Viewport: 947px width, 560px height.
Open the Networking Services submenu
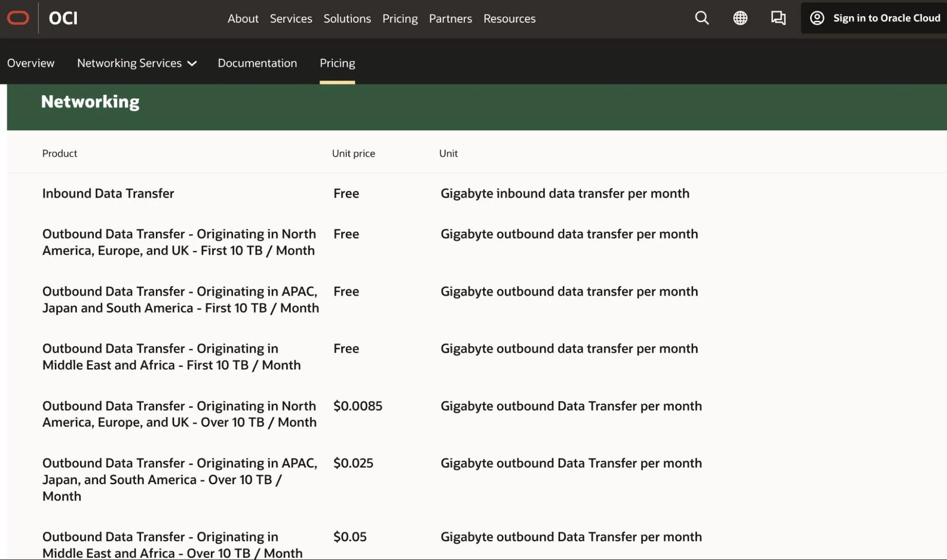point(129,63)
